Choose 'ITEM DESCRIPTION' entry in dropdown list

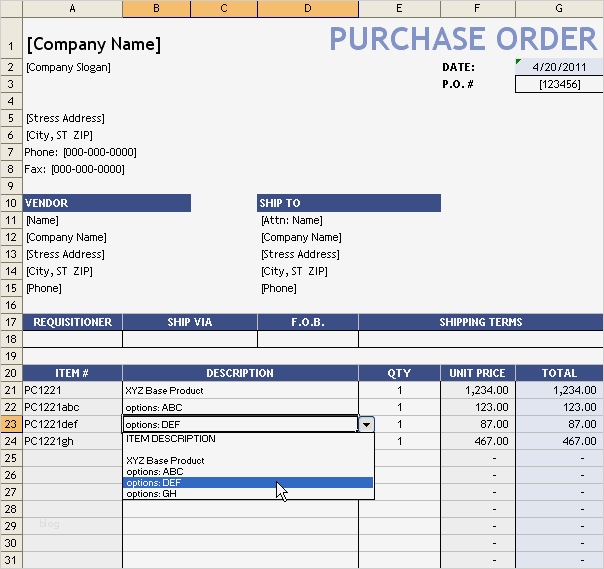[x=248, y=438]
